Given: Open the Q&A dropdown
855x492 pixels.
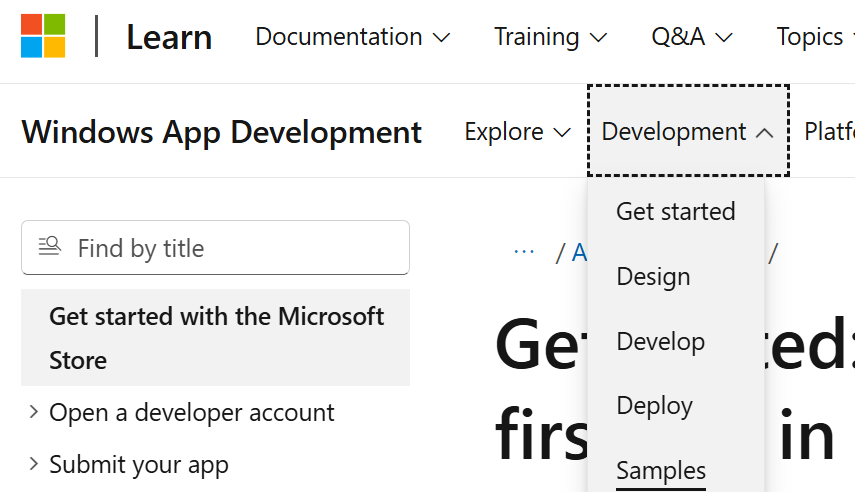Looking at the screenshot, I should pos(691,37).
